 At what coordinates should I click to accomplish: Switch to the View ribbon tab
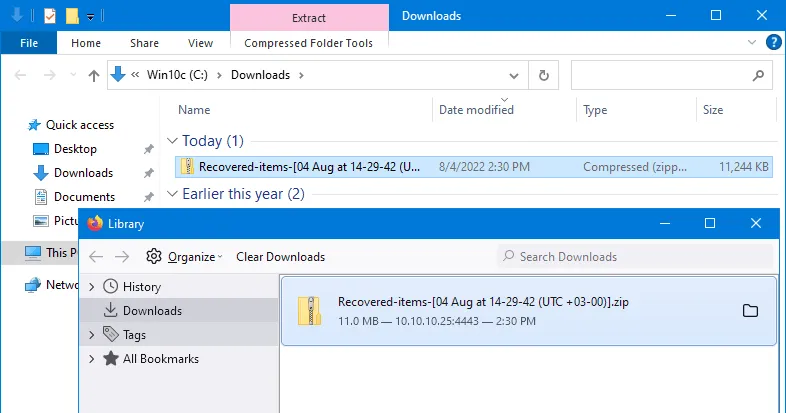(201, 43)
